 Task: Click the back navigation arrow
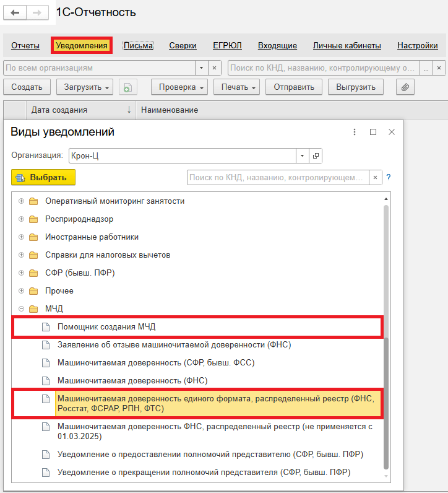15,13
